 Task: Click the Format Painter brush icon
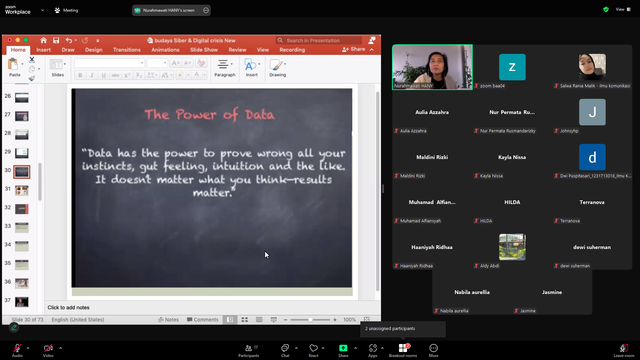pyautogui.click(x=32, y=78)
